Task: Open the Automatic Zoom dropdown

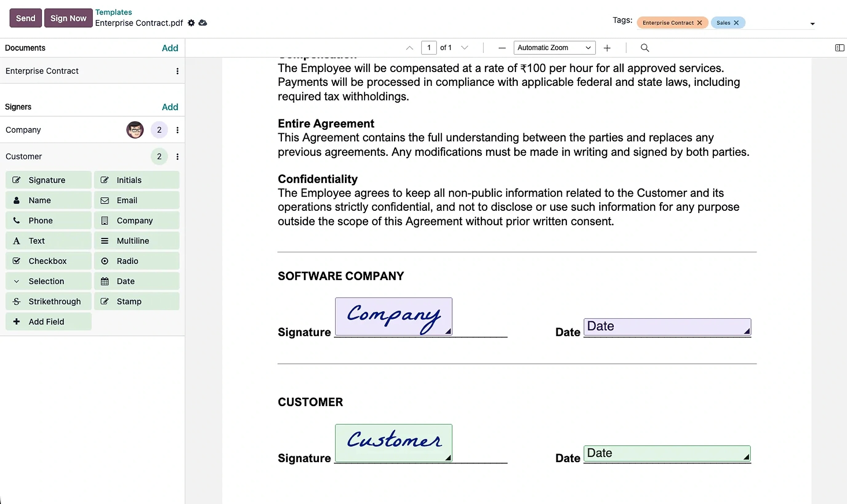Action: (x=554, y=48)
